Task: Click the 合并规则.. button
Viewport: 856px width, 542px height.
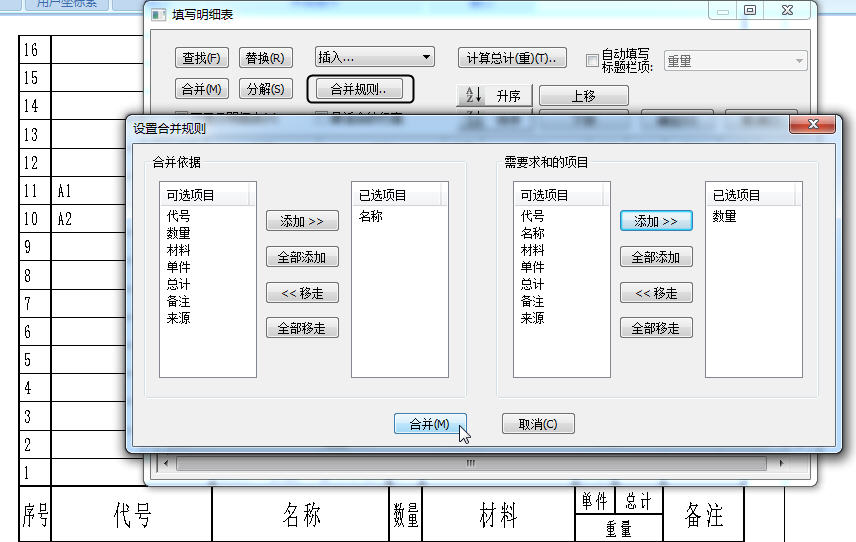Action: point(360,89)
